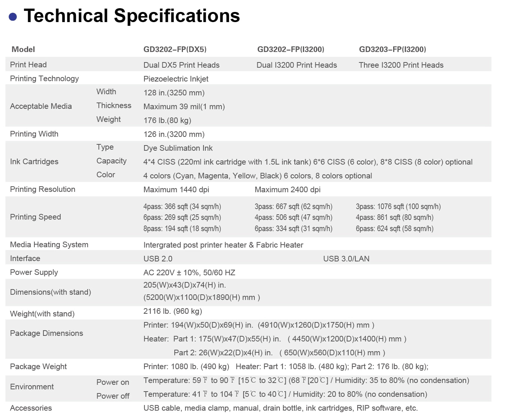Screen dimensions: 511x420
Task: Select the GD3202-FP(I3200) model column header
Action: pos(291,49)
